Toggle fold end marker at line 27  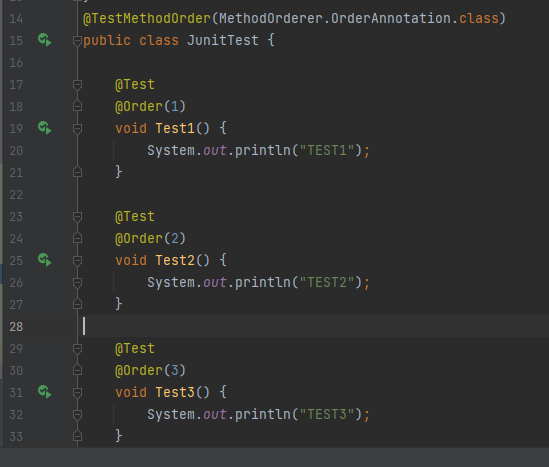pyautogui.click(x=77, y=304)
